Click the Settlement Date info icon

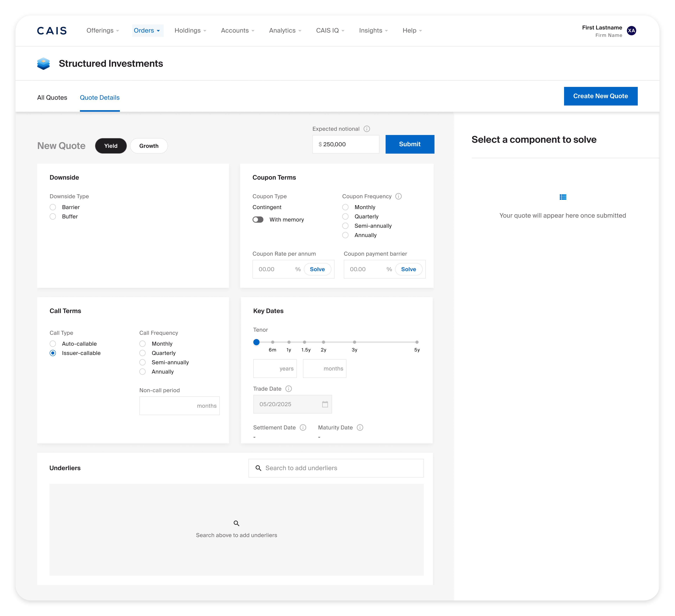(x=303, y=427)
